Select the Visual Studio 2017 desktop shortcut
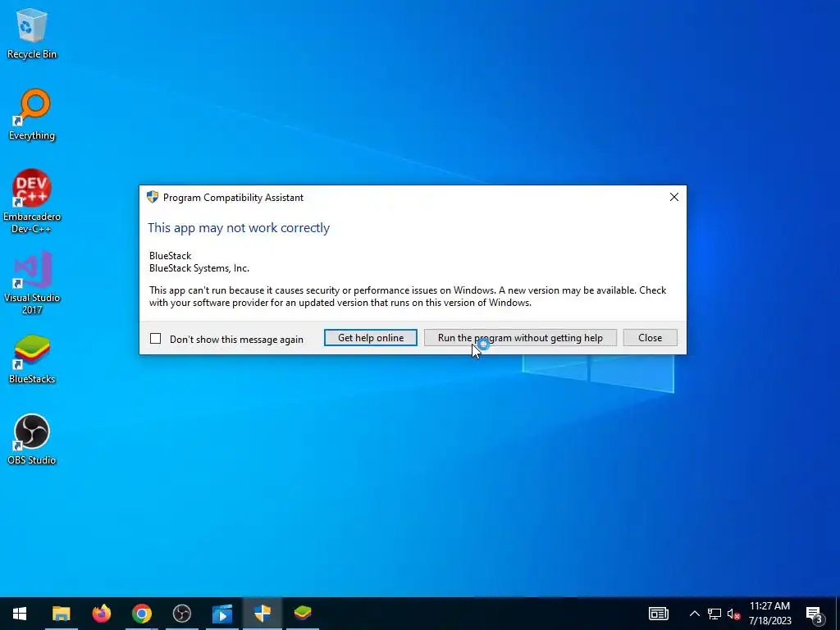 32,283
